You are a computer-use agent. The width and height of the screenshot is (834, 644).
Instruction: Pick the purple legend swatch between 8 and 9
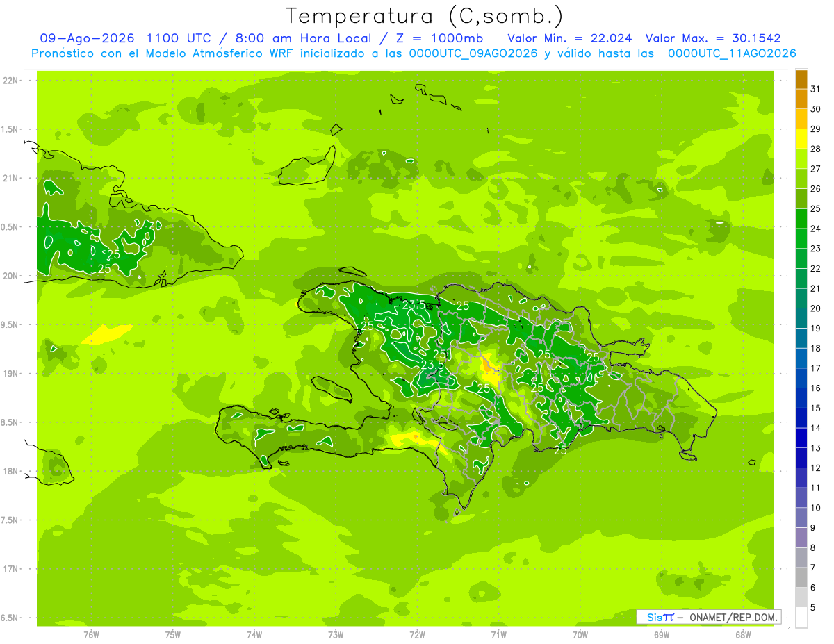(802, 538)
